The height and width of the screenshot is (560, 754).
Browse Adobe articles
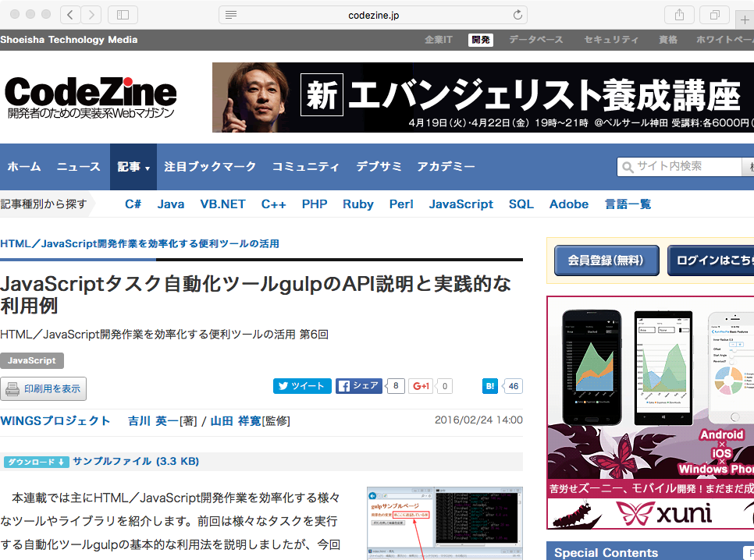[569, 204]
